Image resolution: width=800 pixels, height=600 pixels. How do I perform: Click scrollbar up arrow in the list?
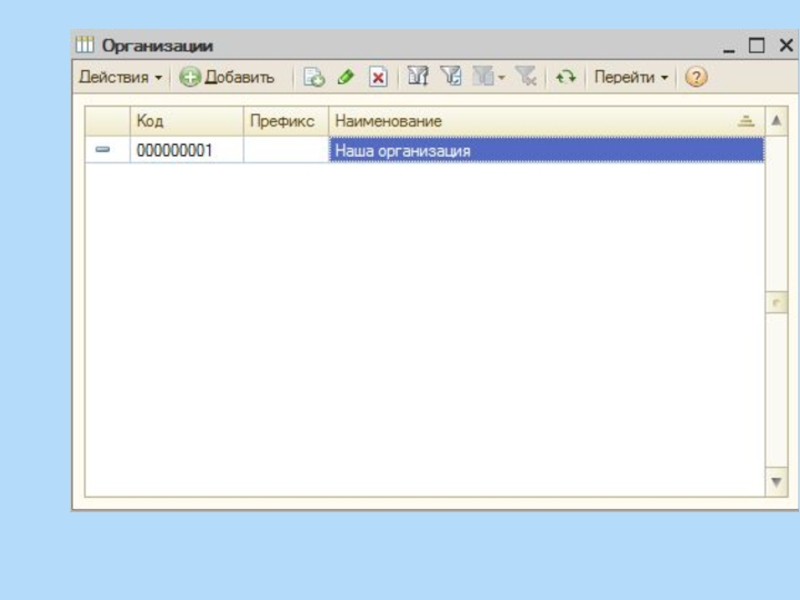pos(776,121)
